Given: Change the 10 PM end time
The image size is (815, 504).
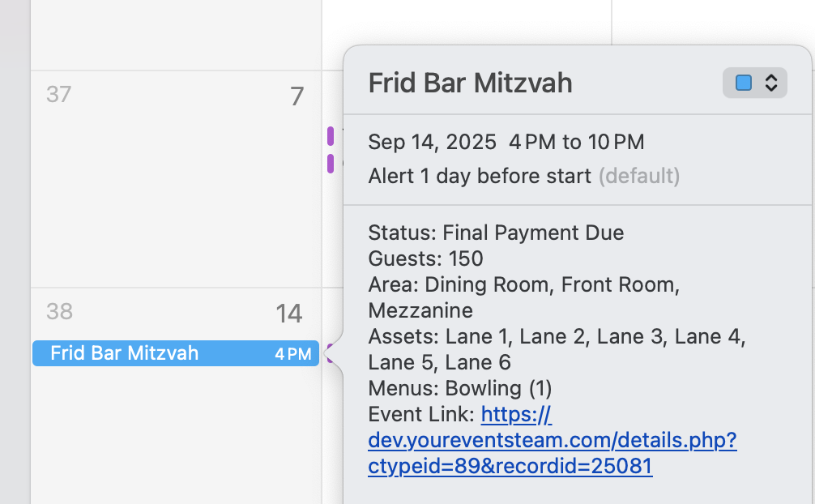Looking at the screenshot, I should [616, 143].
